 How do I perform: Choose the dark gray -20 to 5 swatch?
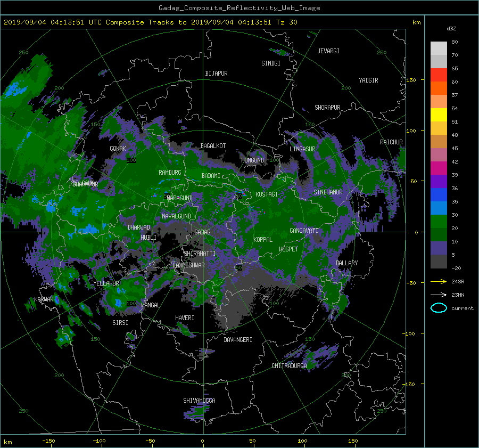[x=439, y=262]
